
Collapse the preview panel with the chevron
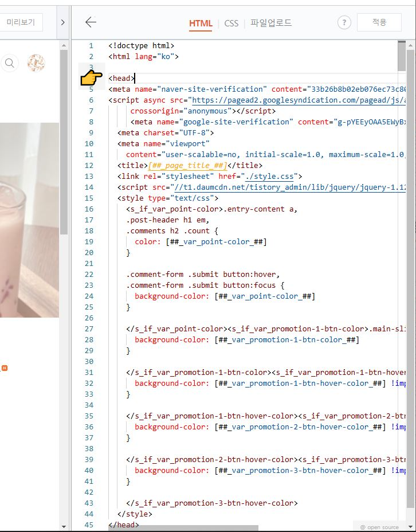click(62, 22)
